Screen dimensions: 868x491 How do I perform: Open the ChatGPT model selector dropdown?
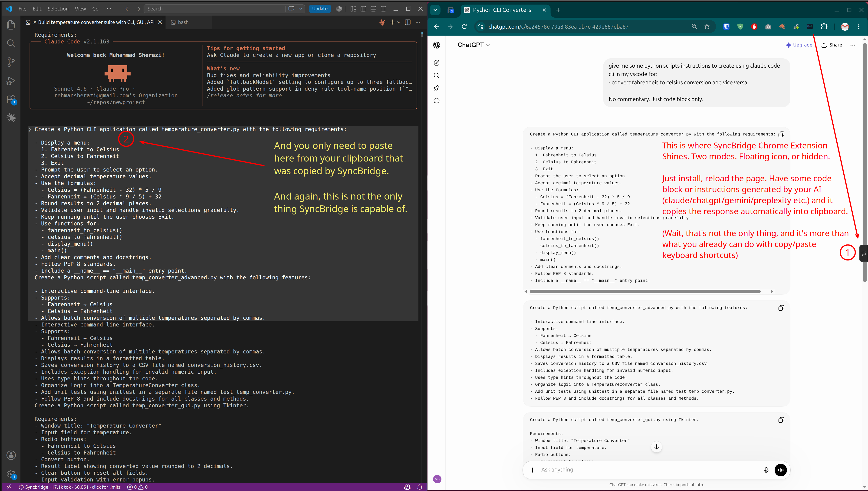[x=473, y=45]
